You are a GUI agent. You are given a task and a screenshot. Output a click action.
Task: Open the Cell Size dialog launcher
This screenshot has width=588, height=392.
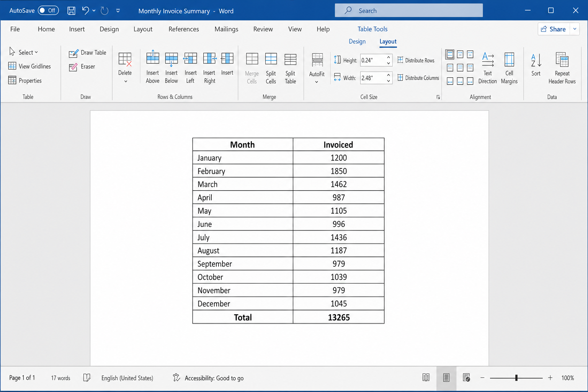tap(438, 97)
